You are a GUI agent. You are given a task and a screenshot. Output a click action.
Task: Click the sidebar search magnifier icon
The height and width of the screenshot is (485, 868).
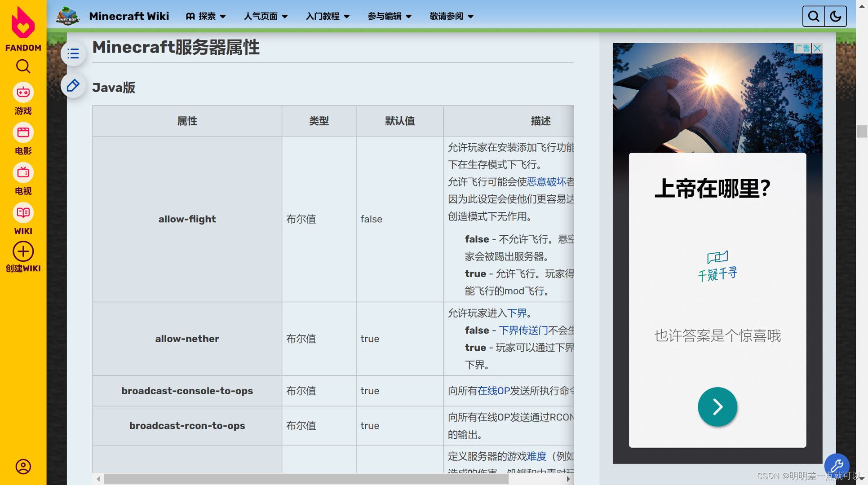(x=23, y=66)
